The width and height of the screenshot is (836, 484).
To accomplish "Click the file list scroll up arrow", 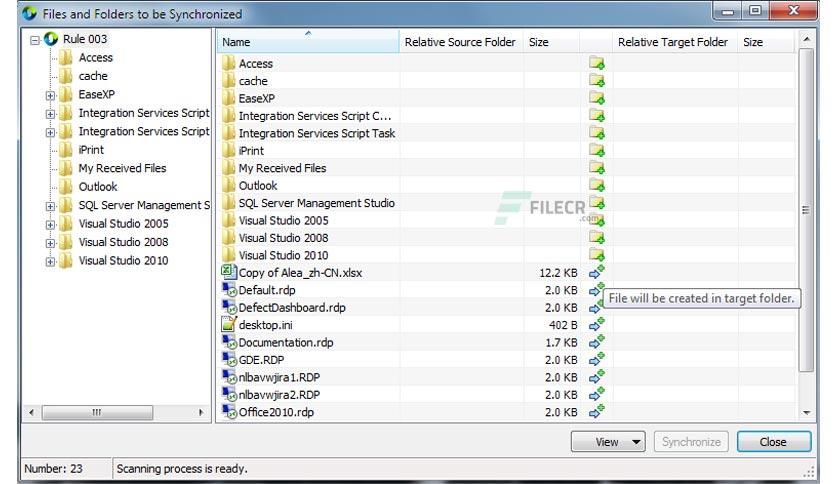I will click(x=806, y=39).
